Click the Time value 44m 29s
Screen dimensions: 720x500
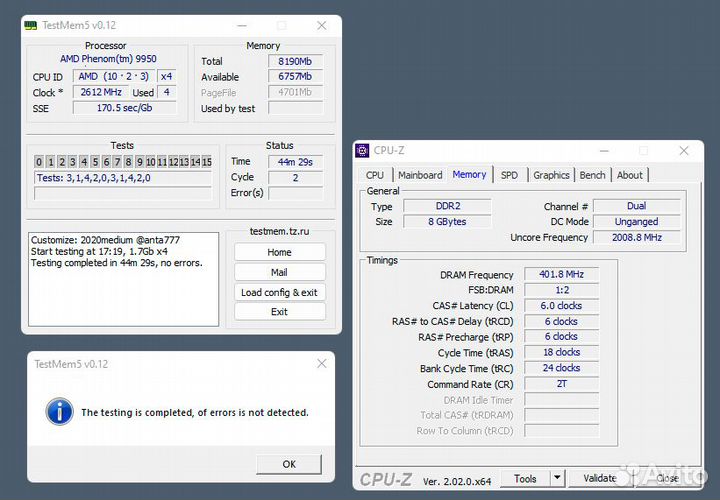tap(295, 162)
